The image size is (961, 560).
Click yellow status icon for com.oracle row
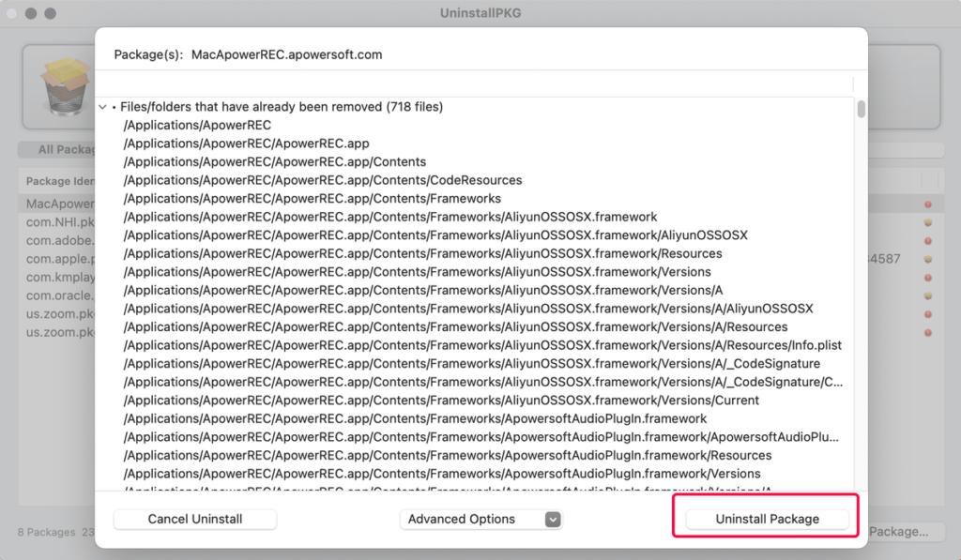(928, 295)
